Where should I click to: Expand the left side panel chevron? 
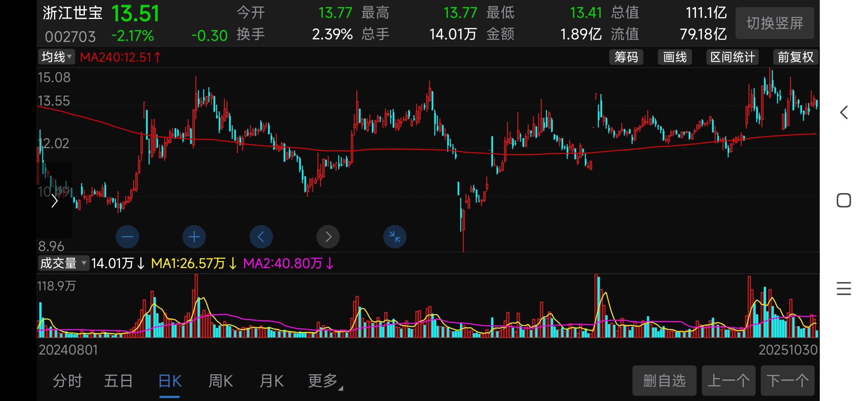tap(55, 201)
